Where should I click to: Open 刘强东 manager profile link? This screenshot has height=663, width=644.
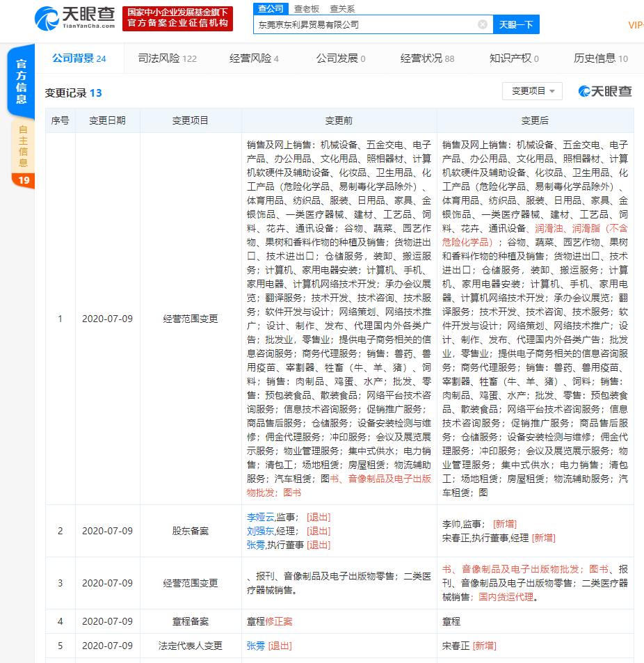(x=260, y=531)
